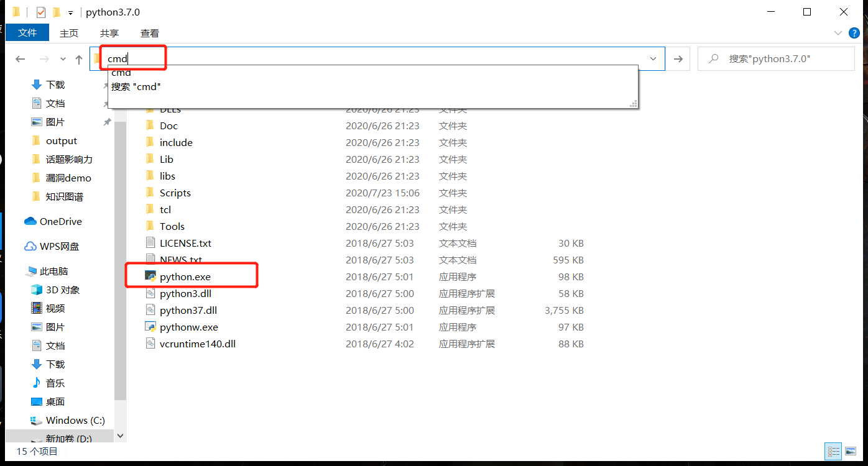The width and height of the screenshot is (868, 466).
Task: Expand the ribbon with the chevron
Action: [x=838, y=33]
